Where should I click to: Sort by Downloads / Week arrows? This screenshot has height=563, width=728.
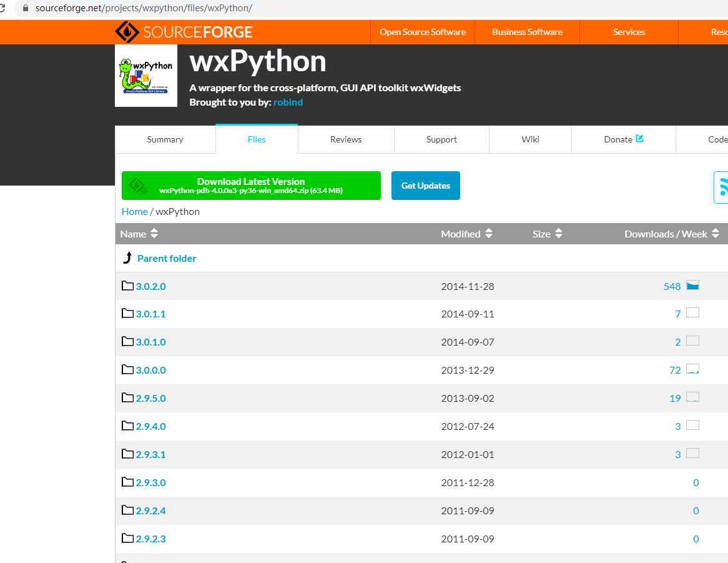click(716, 234)
